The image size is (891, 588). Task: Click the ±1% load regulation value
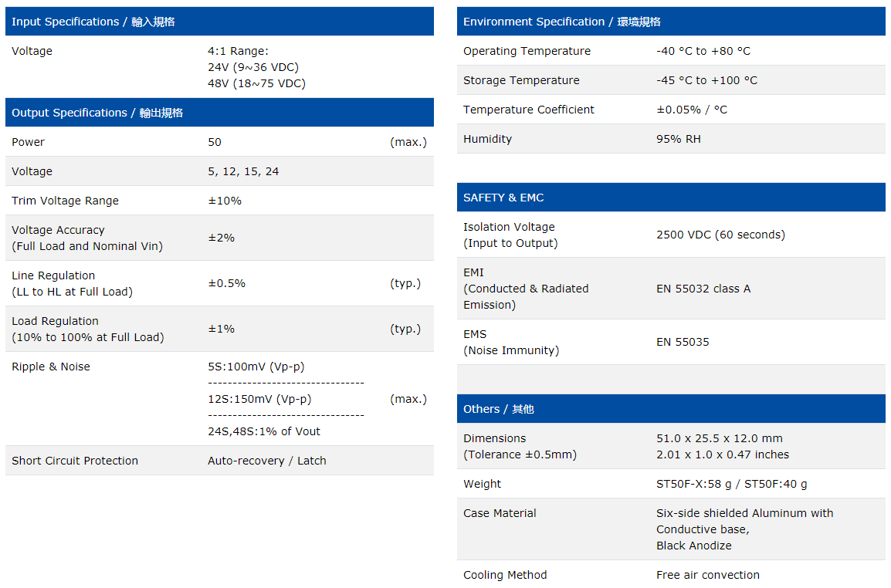[221, 329]
